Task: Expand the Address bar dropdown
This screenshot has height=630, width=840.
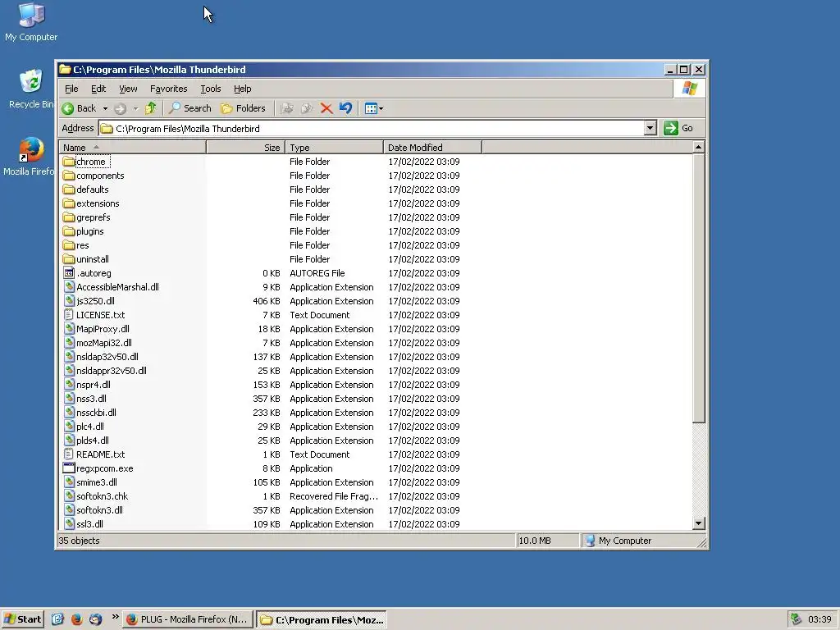Action: [x=650, y=128]
